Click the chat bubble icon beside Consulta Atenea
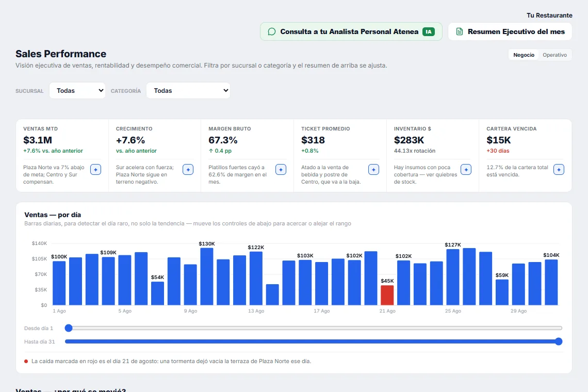This screenshot has width=588, height=392. (271, 32)
